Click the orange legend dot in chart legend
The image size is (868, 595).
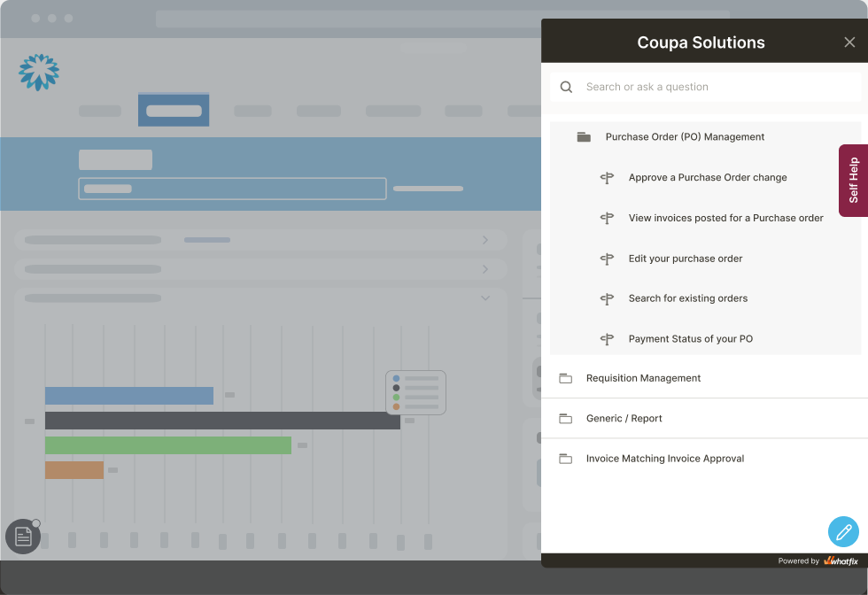[x=396, y=406]
